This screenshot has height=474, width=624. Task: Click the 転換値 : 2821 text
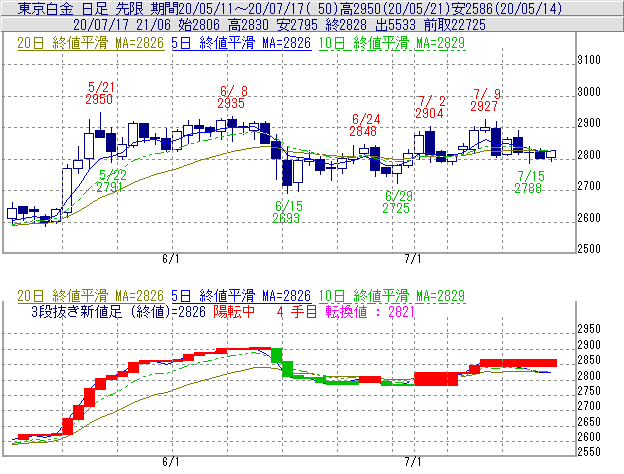click(370, 311)
